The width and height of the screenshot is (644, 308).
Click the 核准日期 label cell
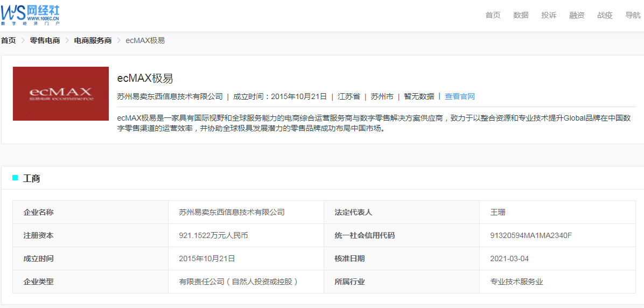(x=402, y=258)
